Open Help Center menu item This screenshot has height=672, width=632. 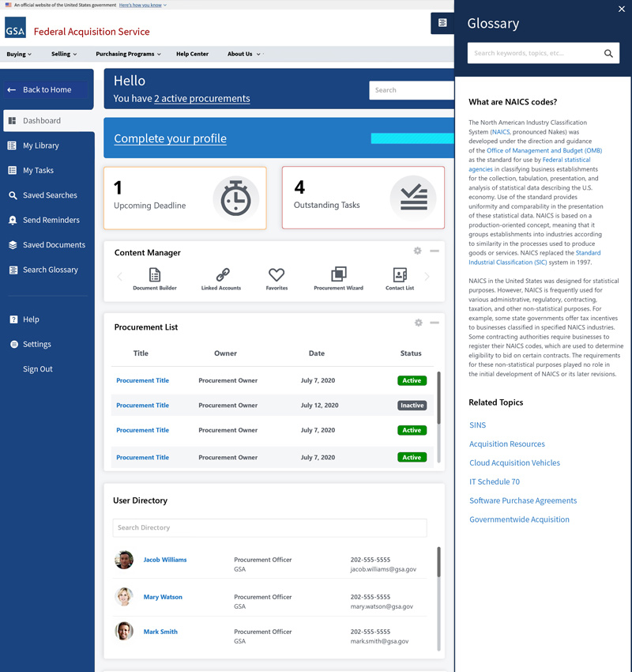[x=192, y=55]
